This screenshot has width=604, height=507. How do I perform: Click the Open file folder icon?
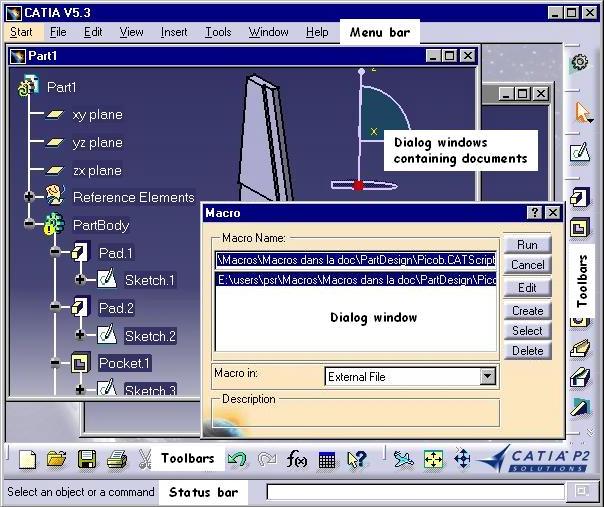(x=57, y=459)
